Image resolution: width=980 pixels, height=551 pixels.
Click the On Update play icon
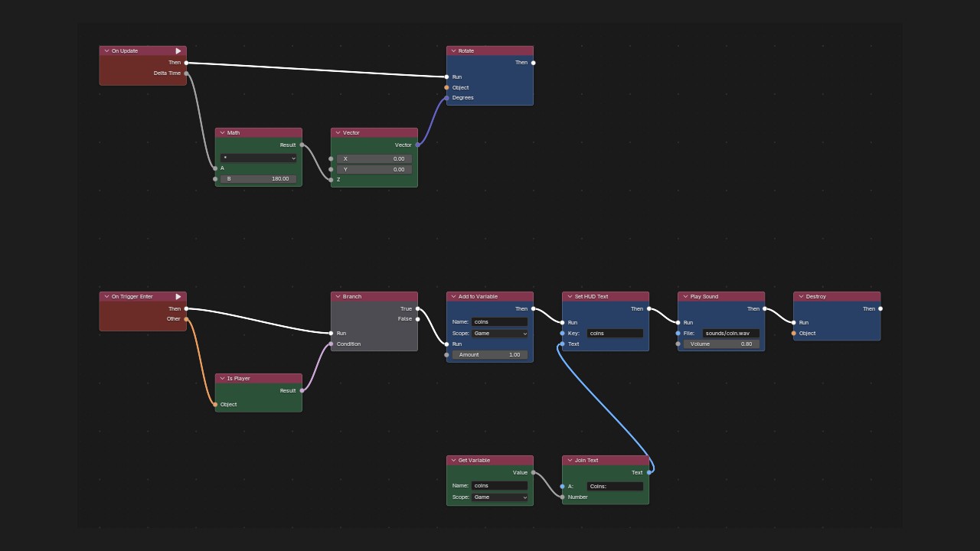[178, 51]
